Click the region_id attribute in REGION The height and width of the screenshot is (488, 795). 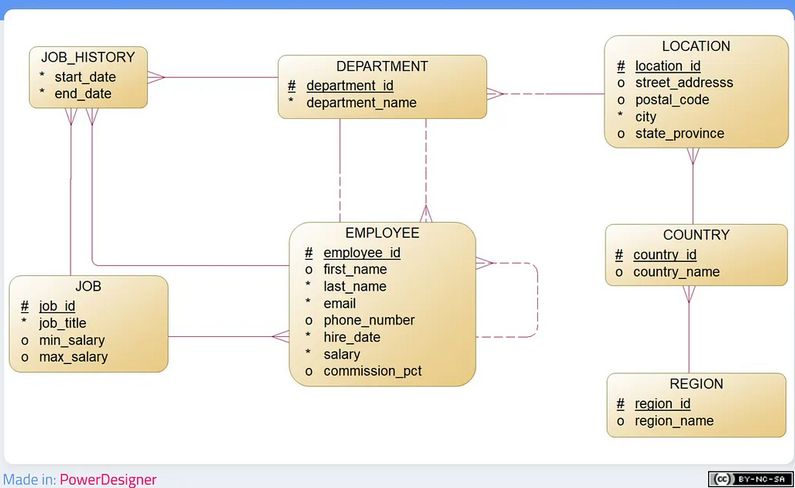pyautogui.click(x=662, y=404)
